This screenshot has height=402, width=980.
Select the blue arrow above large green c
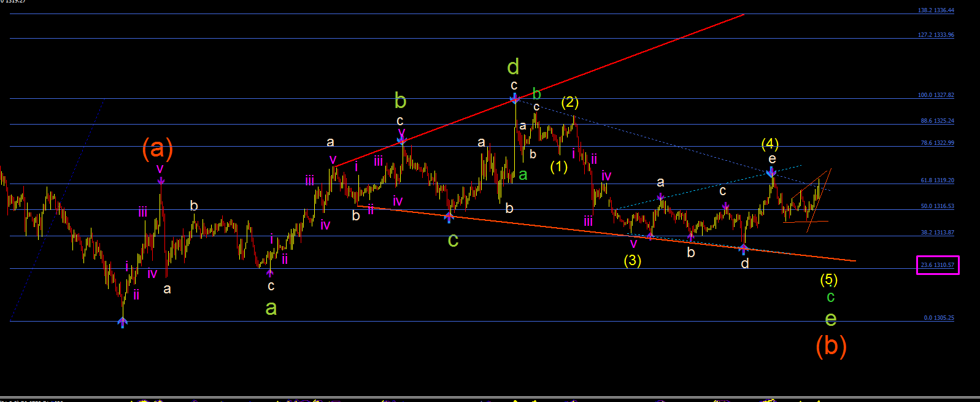pyautogui.click(x=449, y=217)
